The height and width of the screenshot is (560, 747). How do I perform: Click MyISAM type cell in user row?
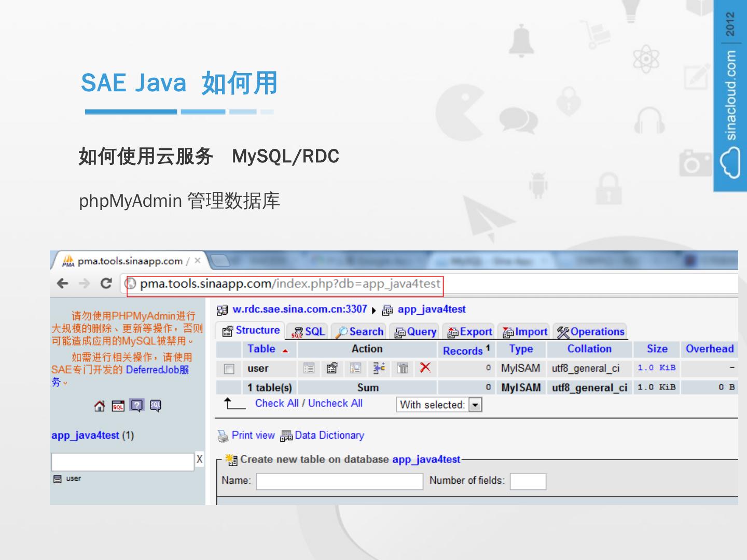[521, 369]
